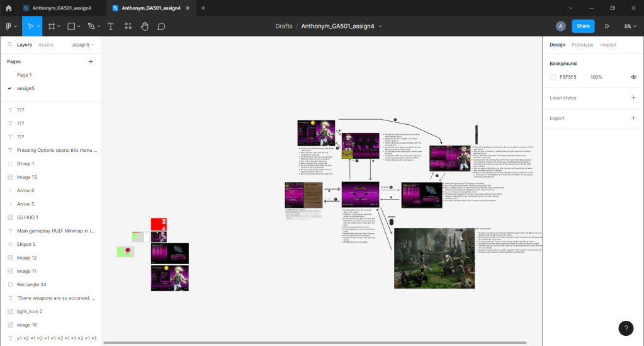Image resolution: width=644 pixels, height=346 pixels.
Task: Select the SS HUD 1 layer
Action: coord(27,217)
